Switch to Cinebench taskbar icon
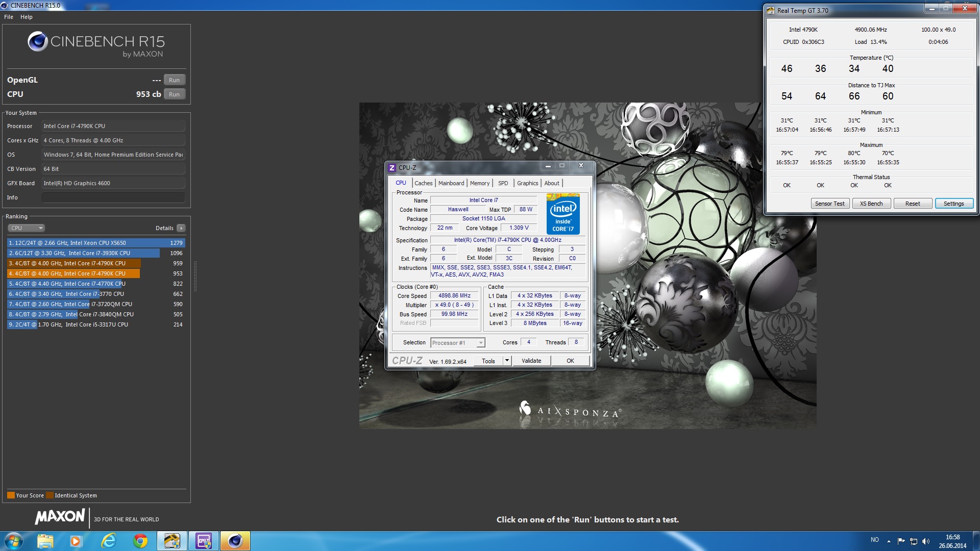The width and height of the screenshot is (980, 551). pos(235,541)
